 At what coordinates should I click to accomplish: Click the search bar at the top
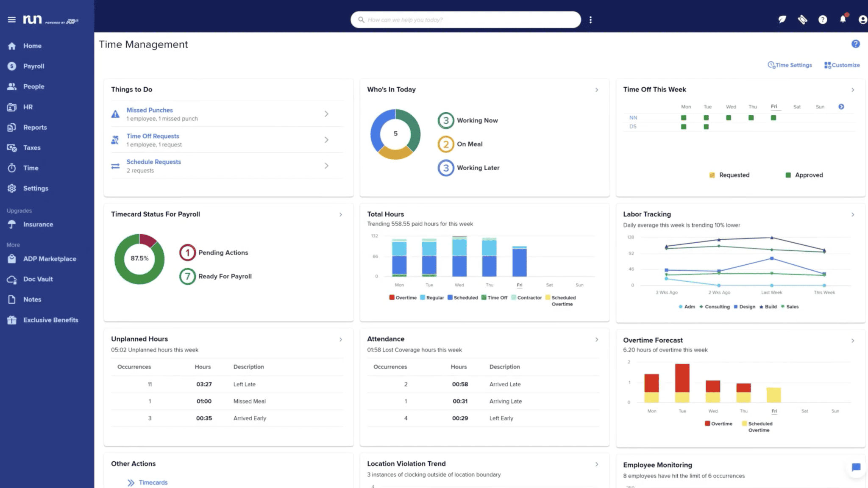[465, 19]
